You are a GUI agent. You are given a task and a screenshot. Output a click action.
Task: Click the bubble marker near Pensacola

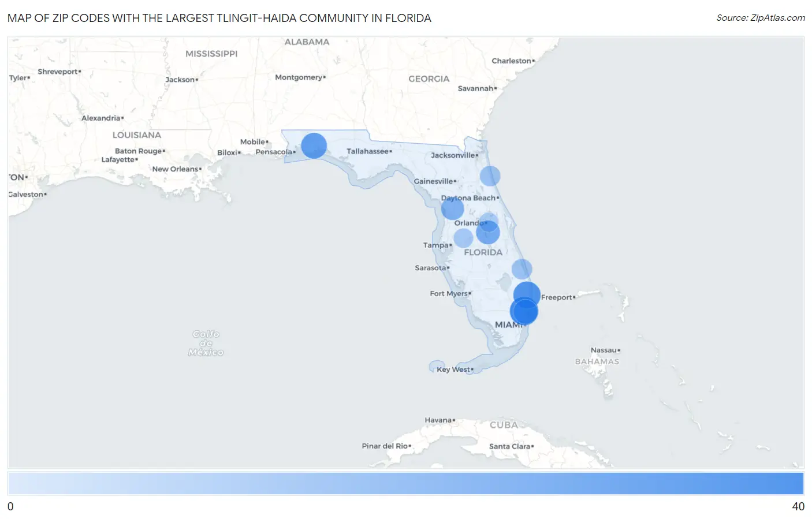(314, 145)
